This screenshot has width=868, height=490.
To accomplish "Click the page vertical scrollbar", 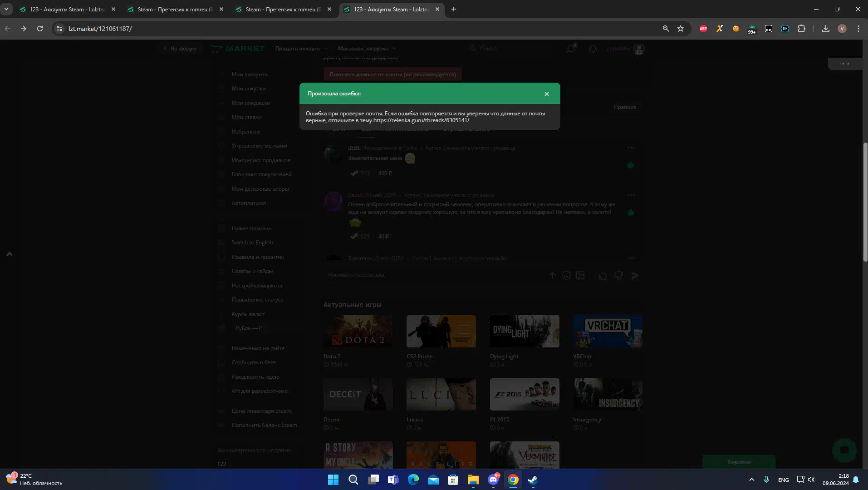I will click(865, 202).
